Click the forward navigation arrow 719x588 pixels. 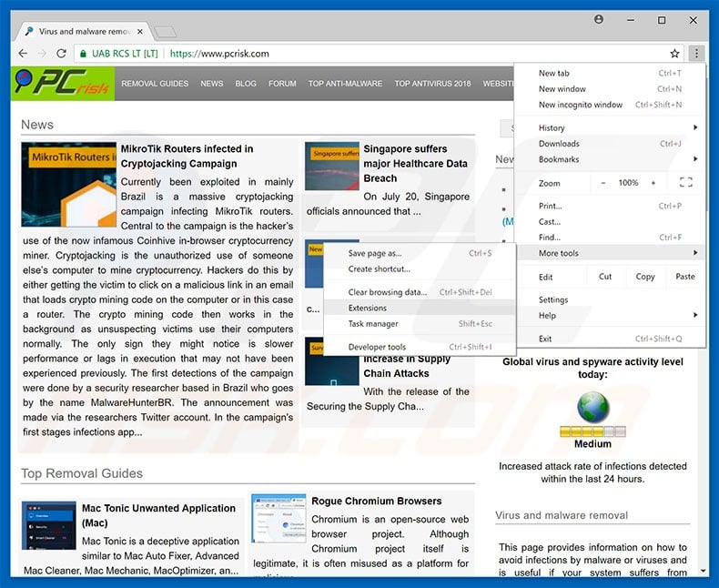tap(42, 54)
